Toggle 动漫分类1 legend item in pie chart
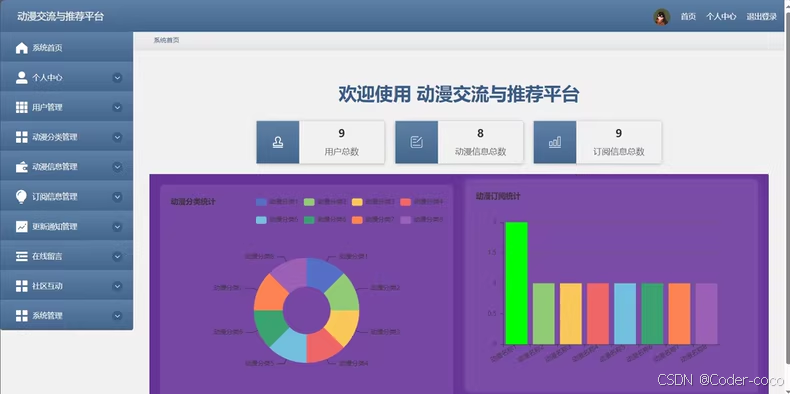The height and width of the screenshot is (394, 790). 277,202
